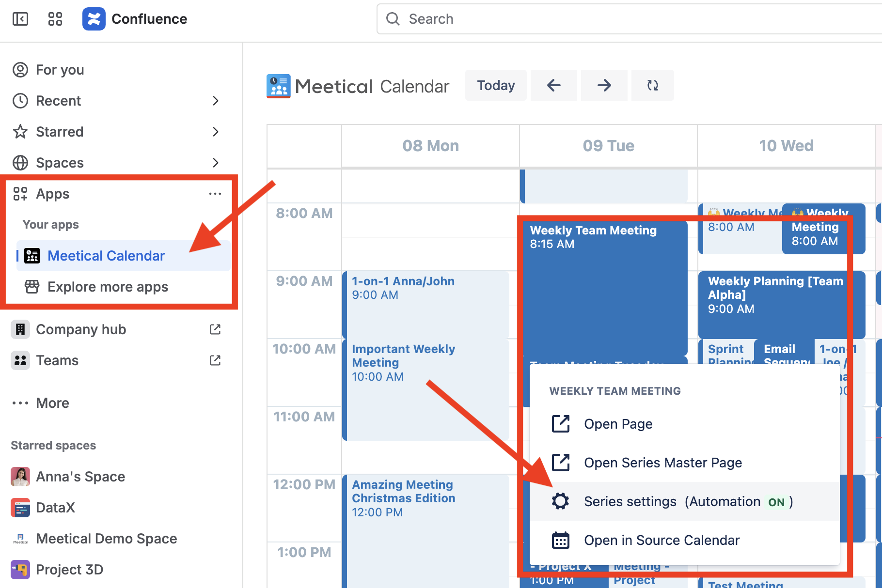Click the More ellipsis icon in sidebar
882x588 pixels.
20,403
